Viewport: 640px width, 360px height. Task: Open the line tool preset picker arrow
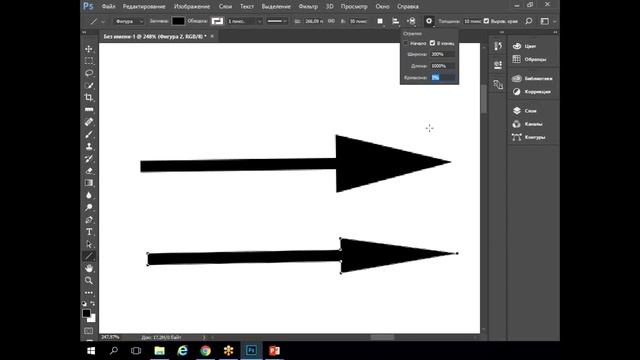(103, 22)
